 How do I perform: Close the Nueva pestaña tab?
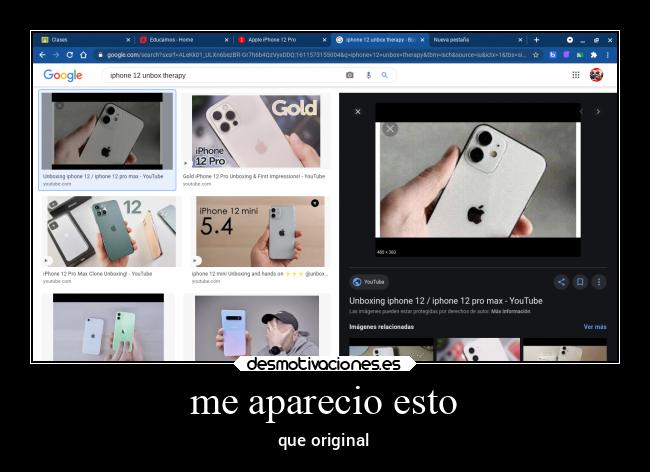click(520, 40)
